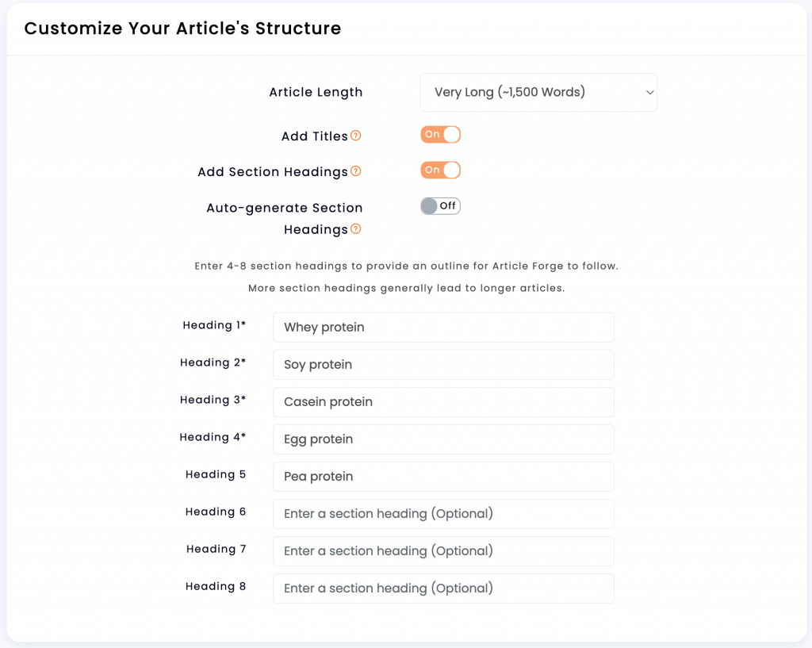Click the help icon beside Add Titles
The image size is (812, 648).
click(356, 136)
